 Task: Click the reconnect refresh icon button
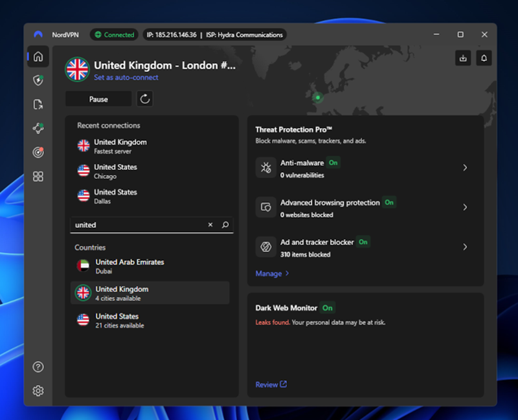[x=145, y=99]
